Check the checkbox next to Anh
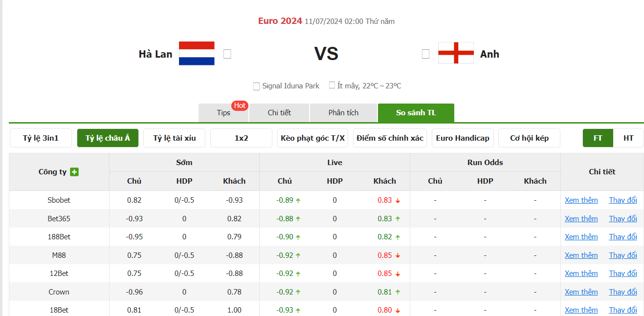The image size is (644, 316). (x=425, y=54)
